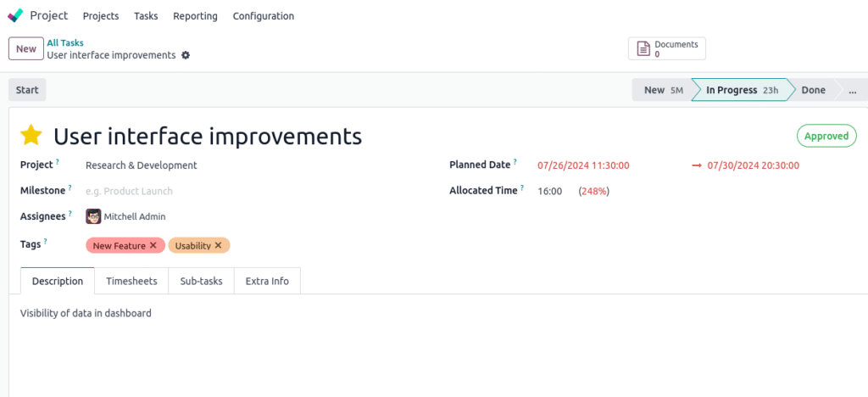Edit the task title field

208,136
